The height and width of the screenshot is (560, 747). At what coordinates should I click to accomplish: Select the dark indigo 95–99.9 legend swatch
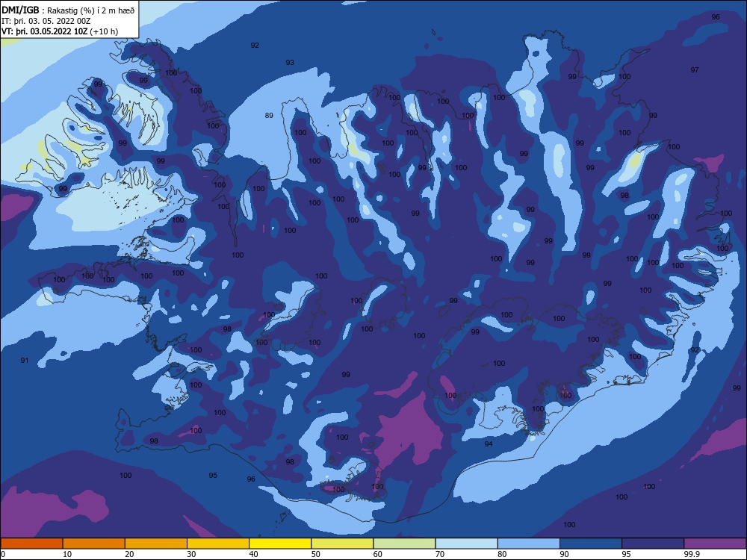(x=653, y=544)
